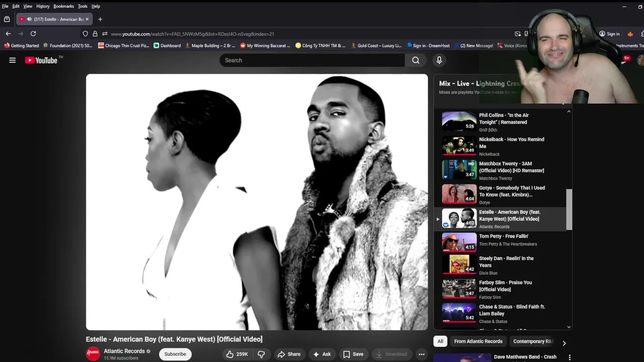This screenshot has height=362, width=644.
Task: Click the main video player
Action: click(x=257, y=202)
